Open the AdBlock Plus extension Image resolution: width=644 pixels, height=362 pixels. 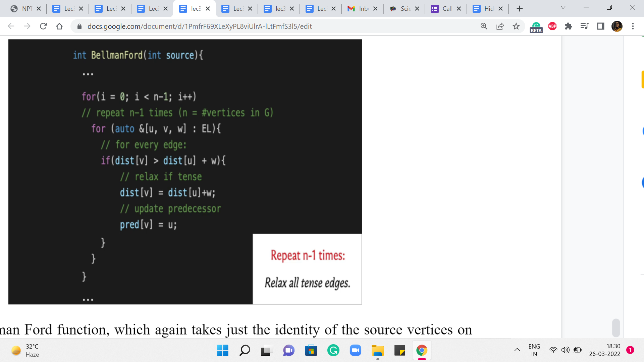[x=552, y=26]
